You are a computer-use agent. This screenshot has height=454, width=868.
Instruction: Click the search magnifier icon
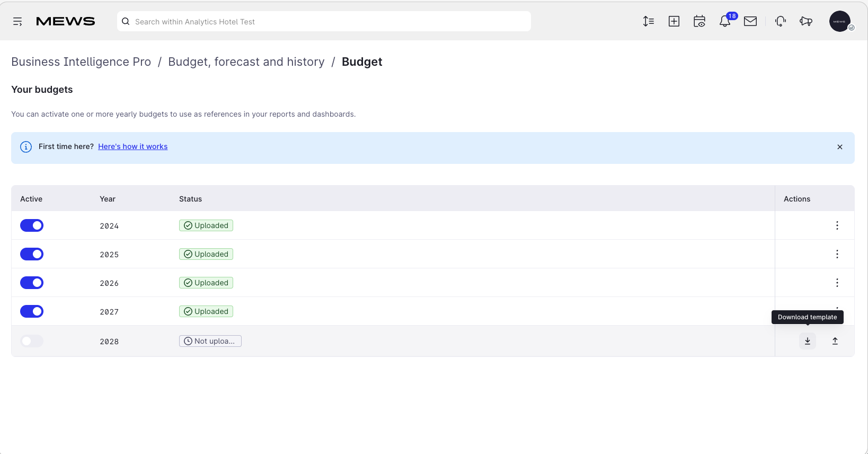pos(126,21)
